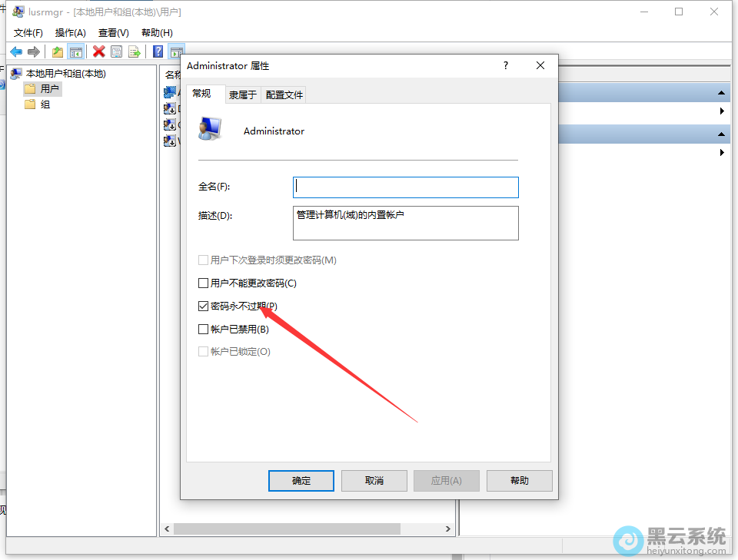
Task: Check 用户不能更改密码(C) checkbox
Action: (203, 283)
